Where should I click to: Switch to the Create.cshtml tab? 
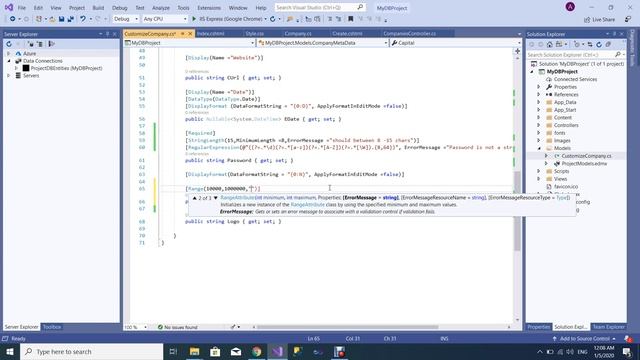[347, 33]
